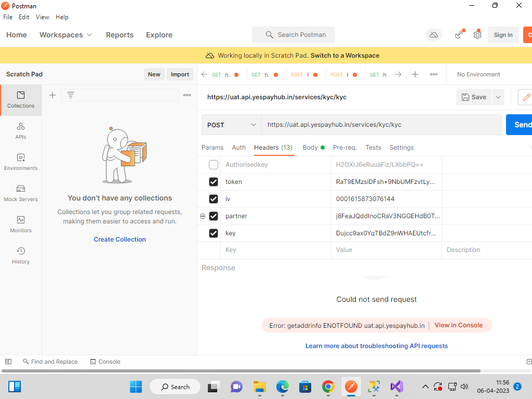Open the satellite capture requests icon
The width and height of the screenshot is (532, 399).
coord(459,35)
